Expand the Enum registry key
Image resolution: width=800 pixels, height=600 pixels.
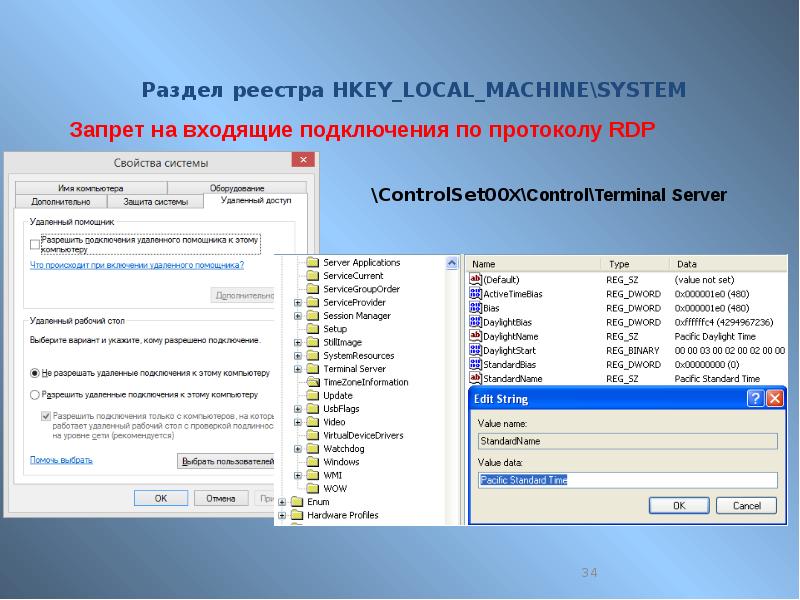coord(282,502)
